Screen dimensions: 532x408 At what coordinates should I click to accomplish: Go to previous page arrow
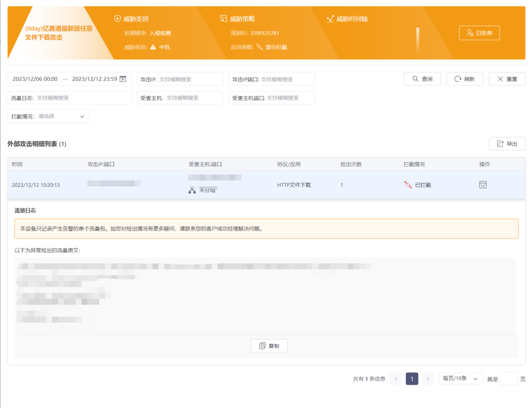[x=396, y=378]
